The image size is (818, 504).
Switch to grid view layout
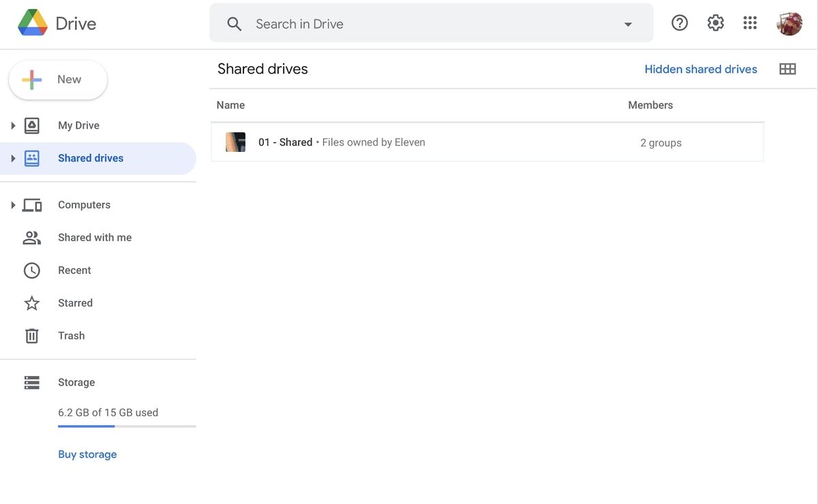[x=787, y=68]
